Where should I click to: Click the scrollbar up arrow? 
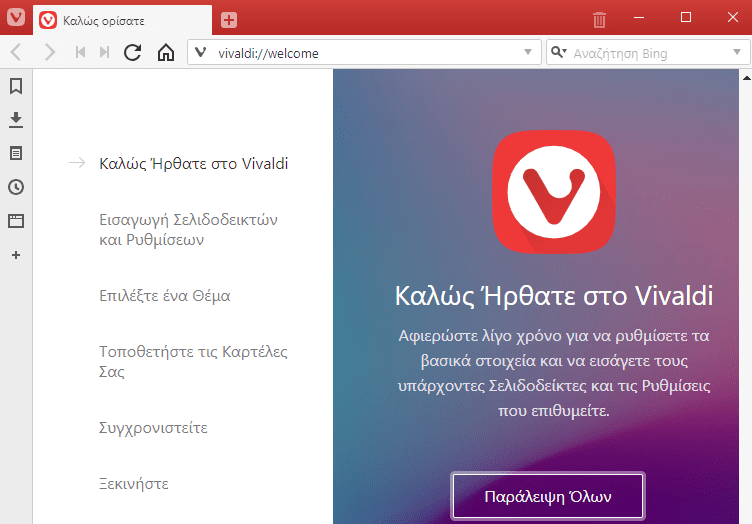(747, 77)
